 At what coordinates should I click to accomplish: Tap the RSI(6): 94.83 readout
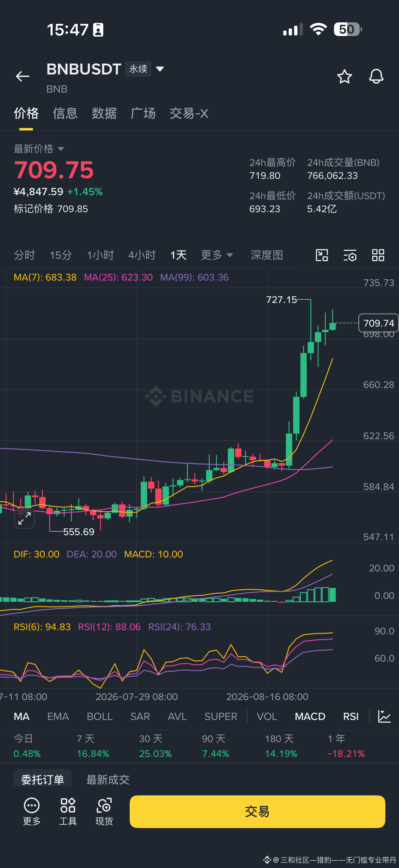[42, 627]
